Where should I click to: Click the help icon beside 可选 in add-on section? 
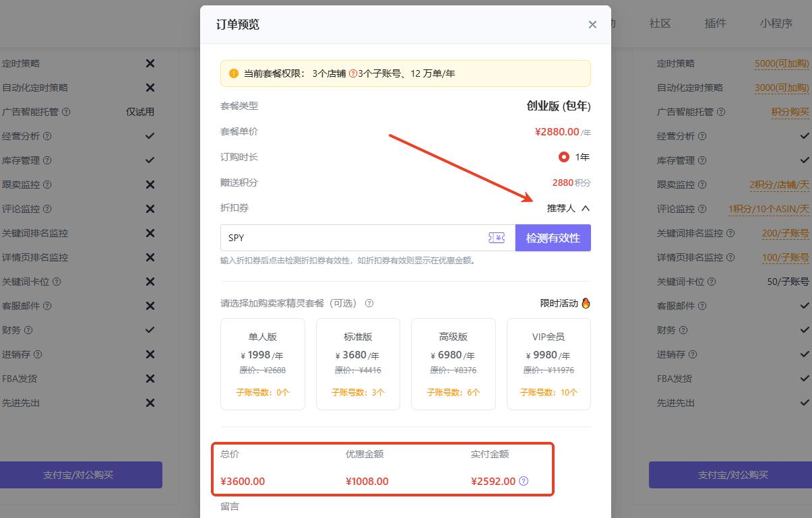point(369,303)
